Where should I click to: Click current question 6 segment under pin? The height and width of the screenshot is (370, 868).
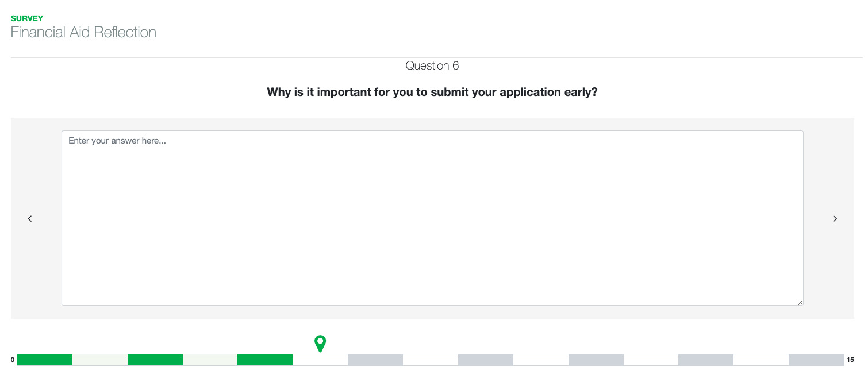[320, 360]
